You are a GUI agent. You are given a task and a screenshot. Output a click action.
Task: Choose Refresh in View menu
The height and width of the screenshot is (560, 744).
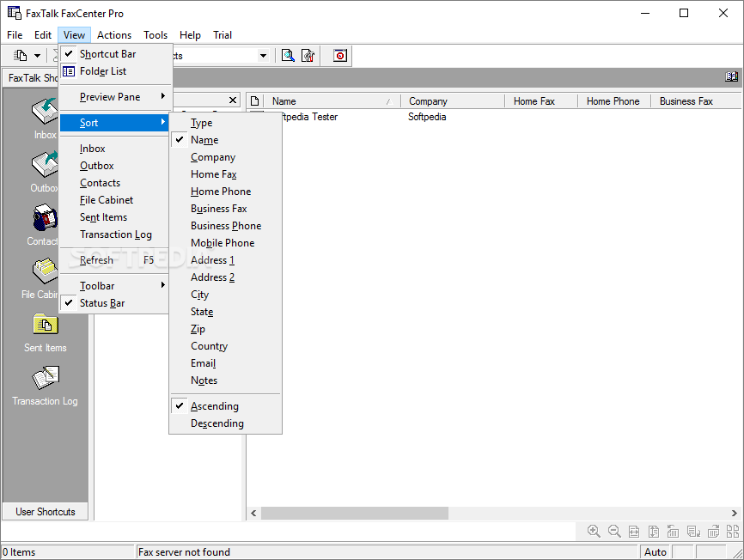pos(114,260)
